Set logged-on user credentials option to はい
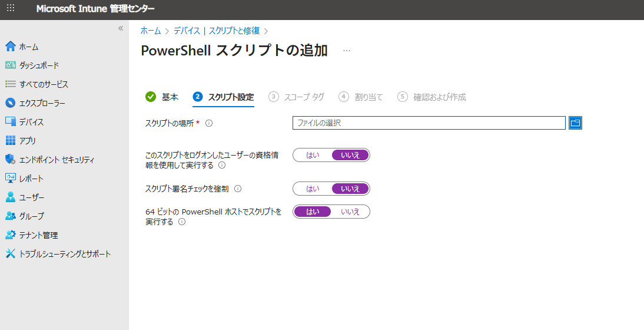644x330 pixels. (313, 155)
